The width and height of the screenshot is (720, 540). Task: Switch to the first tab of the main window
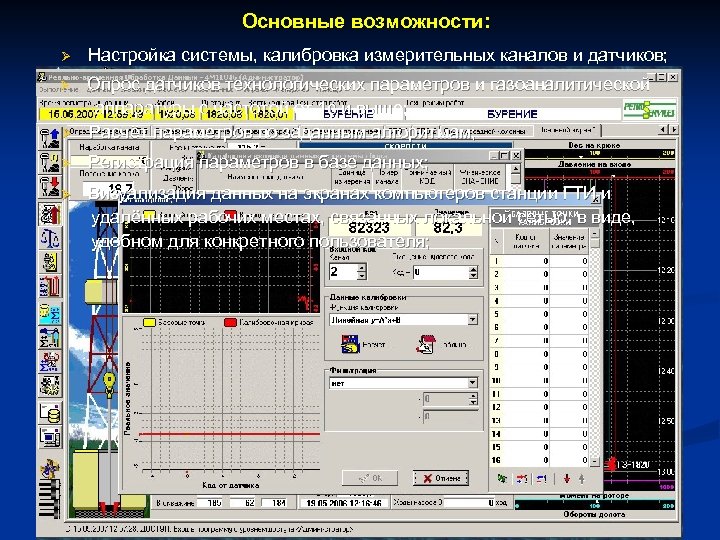click(x=108, y=131)
